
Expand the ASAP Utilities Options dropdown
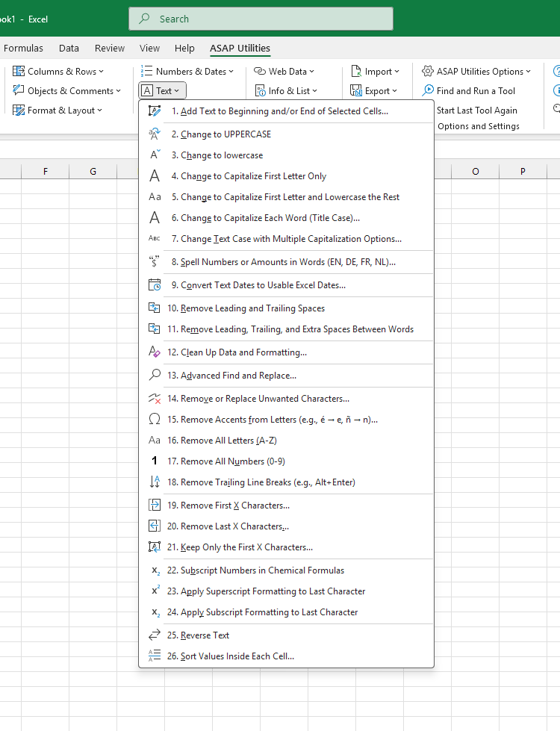[476, 72]
